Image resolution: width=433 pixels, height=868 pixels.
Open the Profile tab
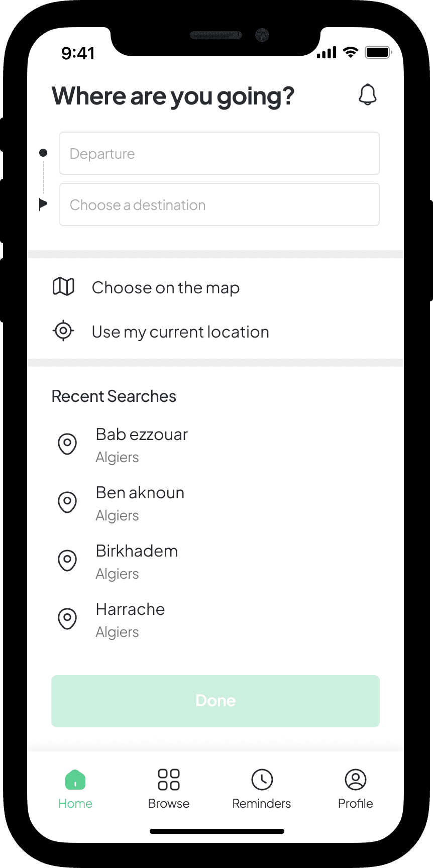click(356, 789)
